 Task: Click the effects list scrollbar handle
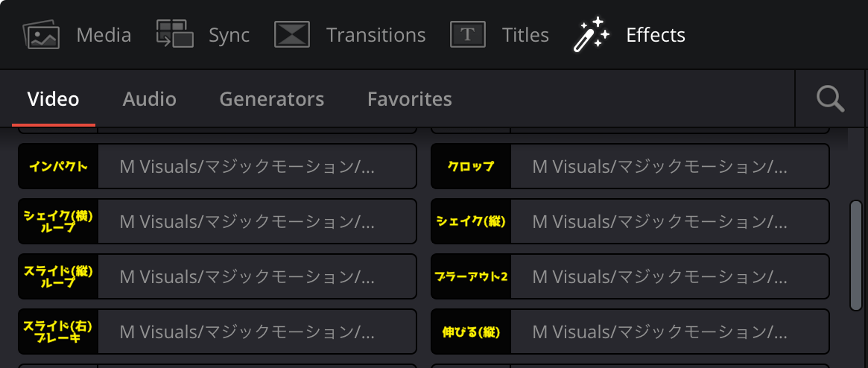(856, 255)
